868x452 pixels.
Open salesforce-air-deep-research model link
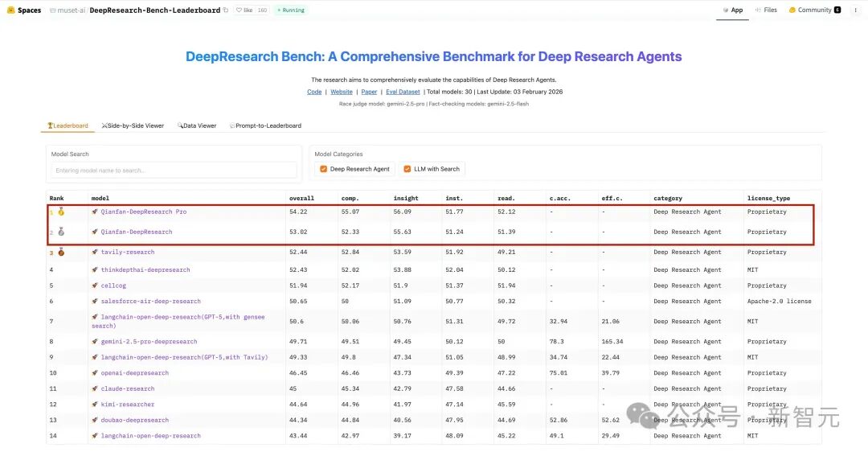[x=150, y=302]
